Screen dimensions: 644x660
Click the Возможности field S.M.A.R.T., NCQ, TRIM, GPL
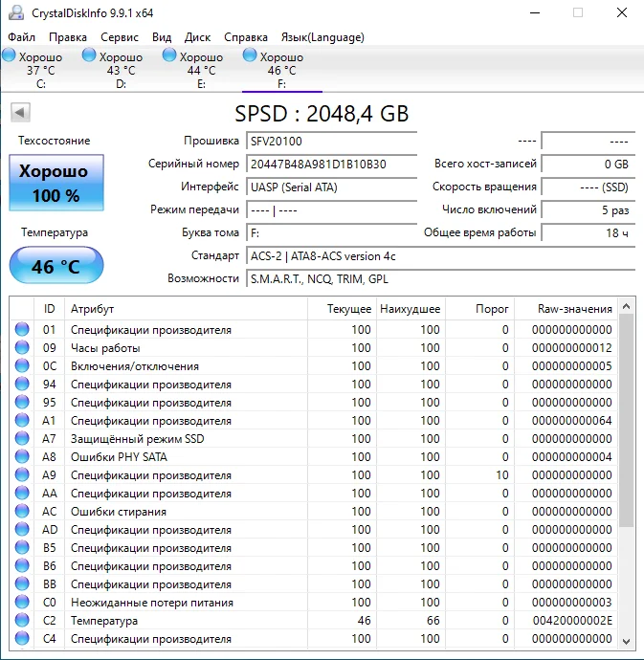(440, 278)
